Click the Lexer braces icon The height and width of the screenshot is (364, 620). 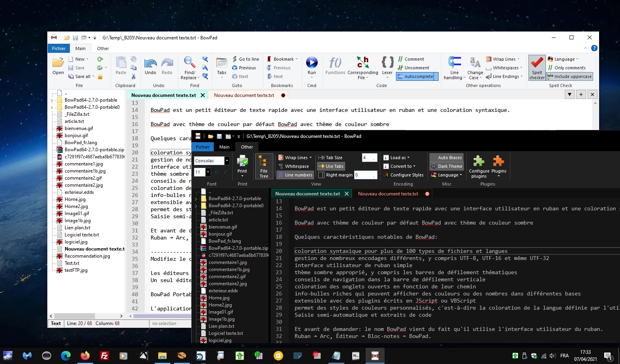click(x=387, y=62)
